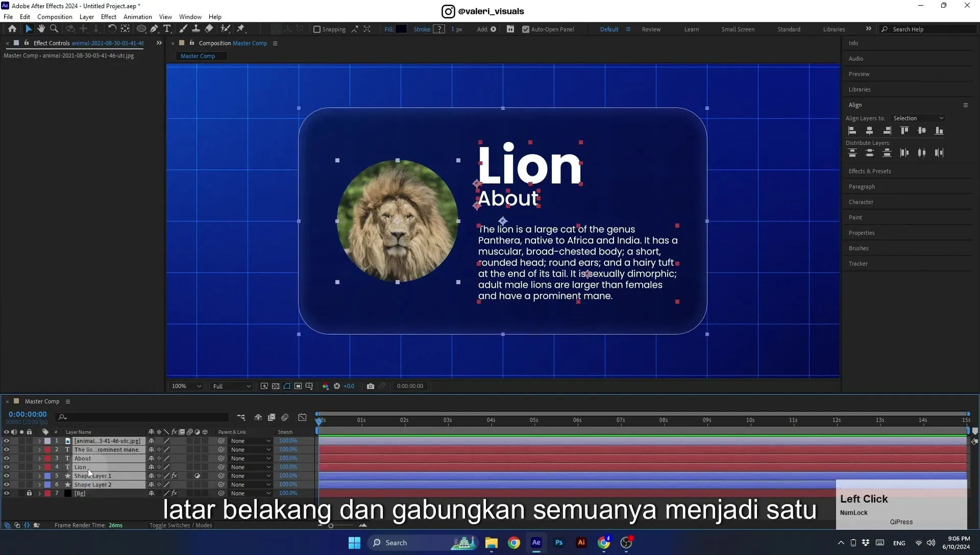Hide Shape Layer 2 visibility

[x=7, y=485]
